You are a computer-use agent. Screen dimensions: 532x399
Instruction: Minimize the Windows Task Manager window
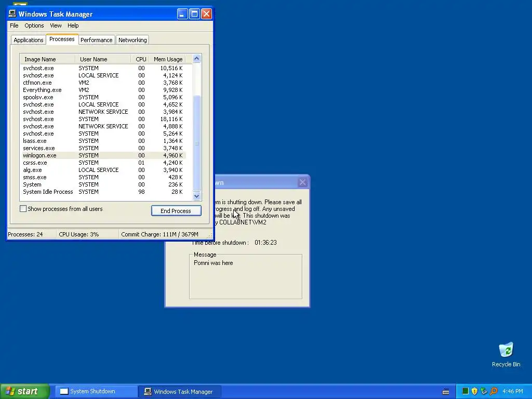click(x=182, y=14)
